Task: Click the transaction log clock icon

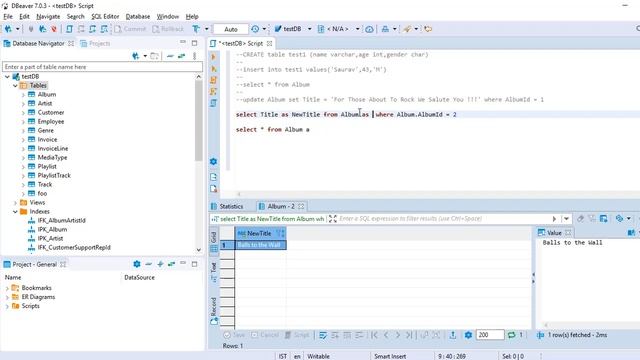Action: [x=255, y=29]
